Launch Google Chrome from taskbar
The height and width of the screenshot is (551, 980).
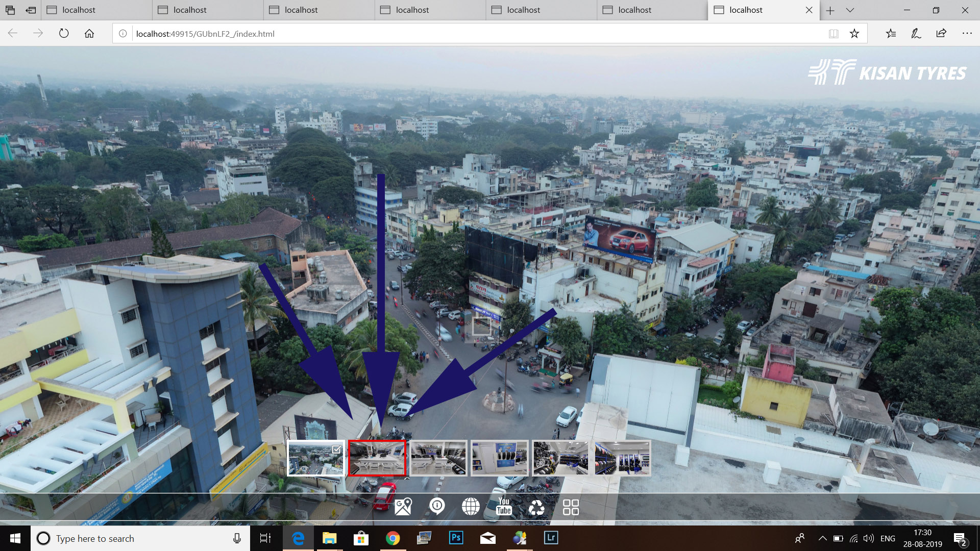click(393, 538)
